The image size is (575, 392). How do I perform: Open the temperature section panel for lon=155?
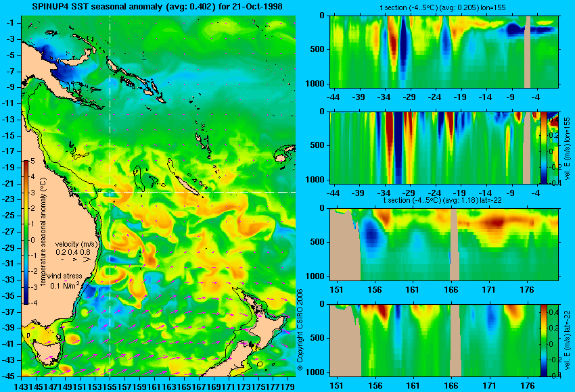444,51
